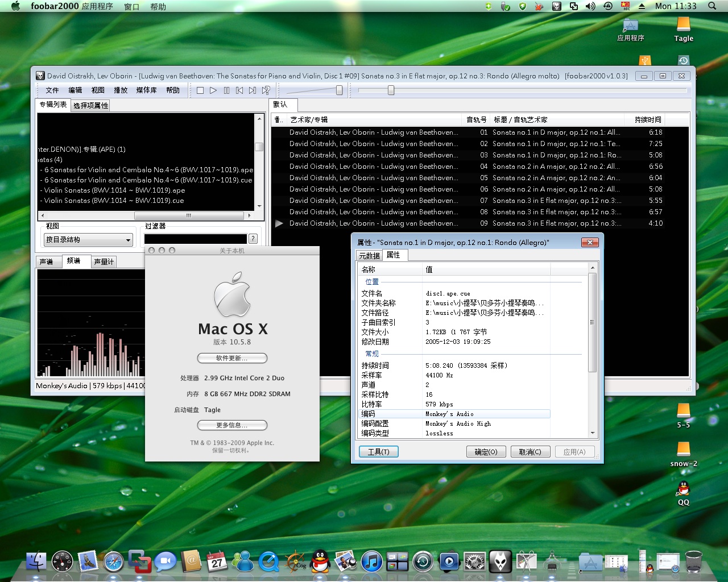Skip to next track with toolbar icon
This screenshot has height=582, width=728.
(x=253, y=90)
